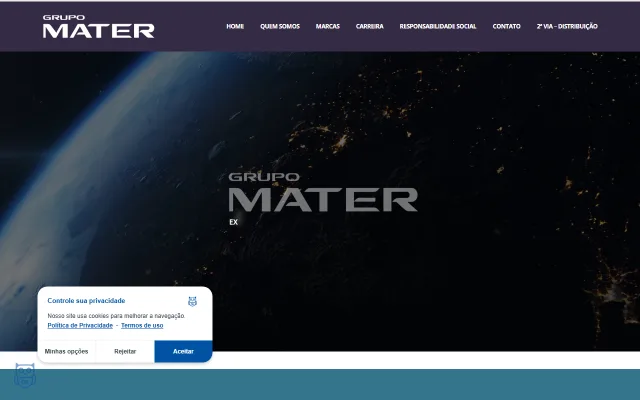Open Termos de uso link
Image resolution: width=640 pixels, height=400 pixels.
[x=142, y=325]
